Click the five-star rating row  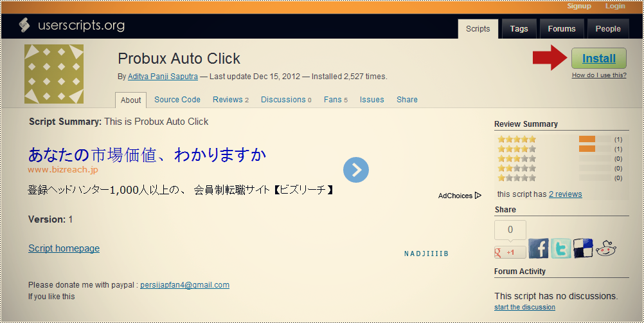[x=560, y=140]
